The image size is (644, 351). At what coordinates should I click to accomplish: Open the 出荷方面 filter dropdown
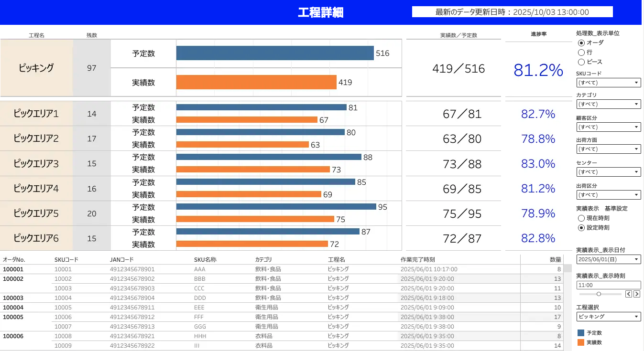(609, 149)
